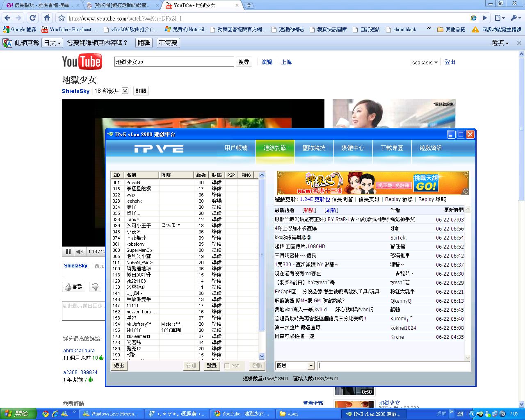Open the Chrome wrench settings menu
Image resolution: width=525 pixels, height=420 pixels.
coord(515,18)
